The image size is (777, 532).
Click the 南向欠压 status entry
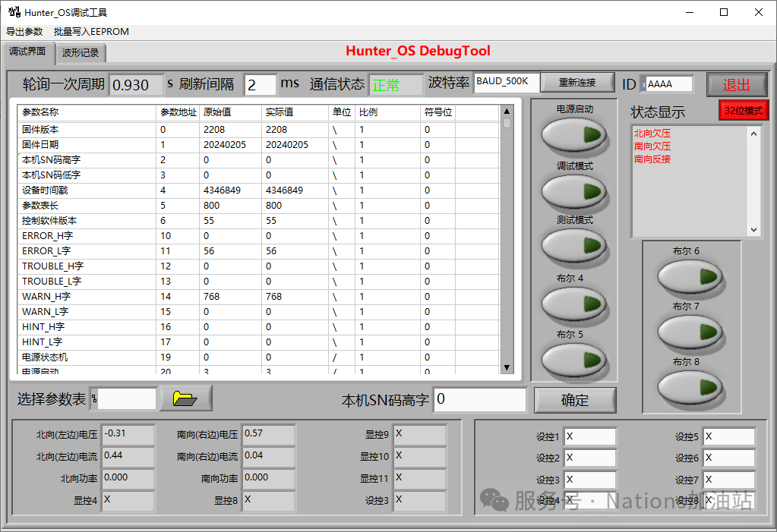(652, 146)
